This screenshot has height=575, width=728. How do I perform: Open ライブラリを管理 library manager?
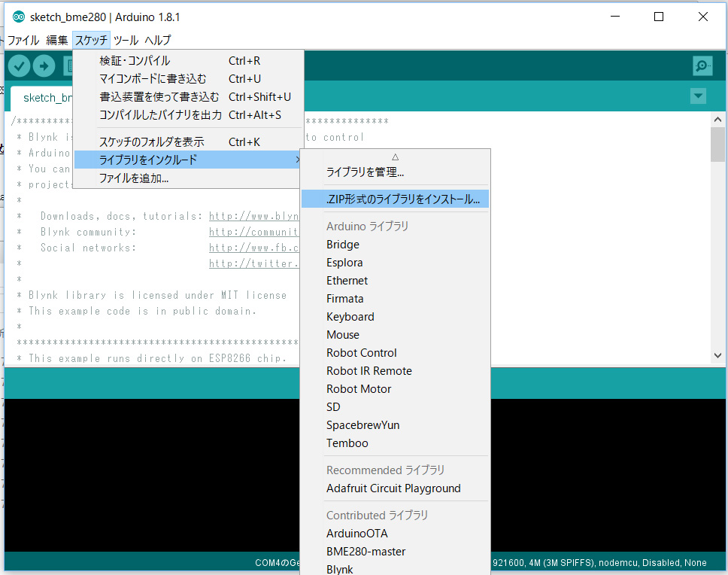point(365,172)
